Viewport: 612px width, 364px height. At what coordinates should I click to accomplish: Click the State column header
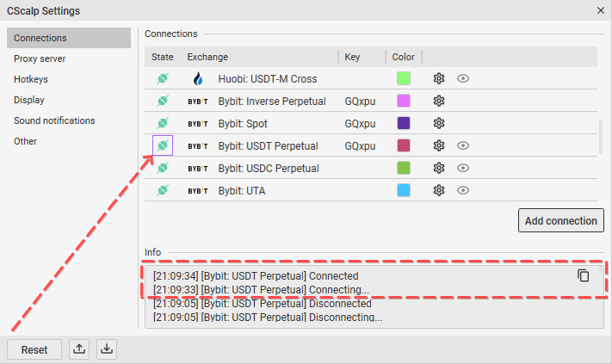[163, 57]
